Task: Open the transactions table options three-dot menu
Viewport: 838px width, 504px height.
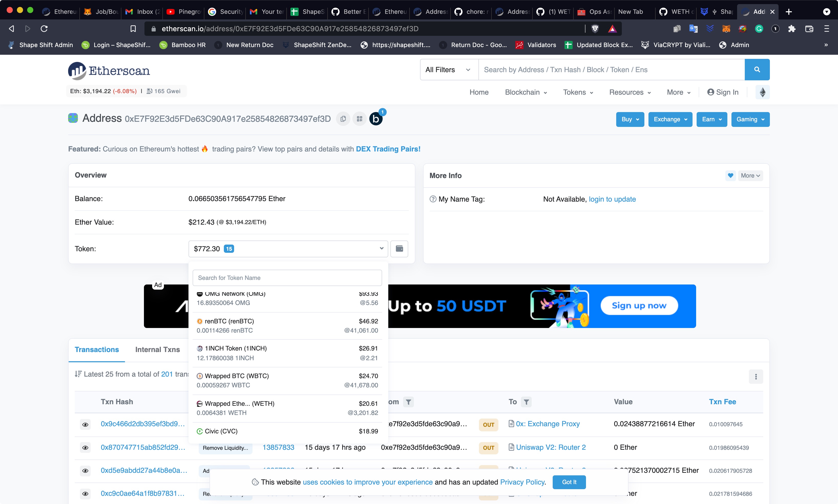Action: (x=756, y=377)
